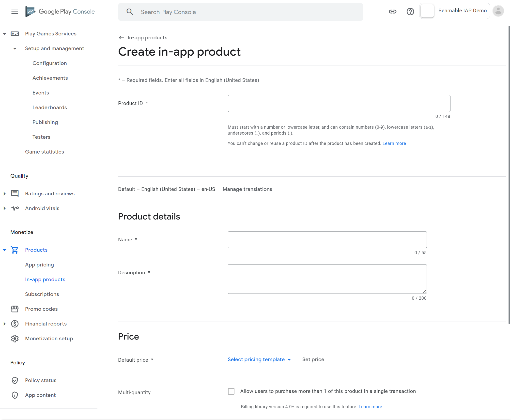Open the help question mark icon
The height and width of the screenshot is (420, 511).
410,12
